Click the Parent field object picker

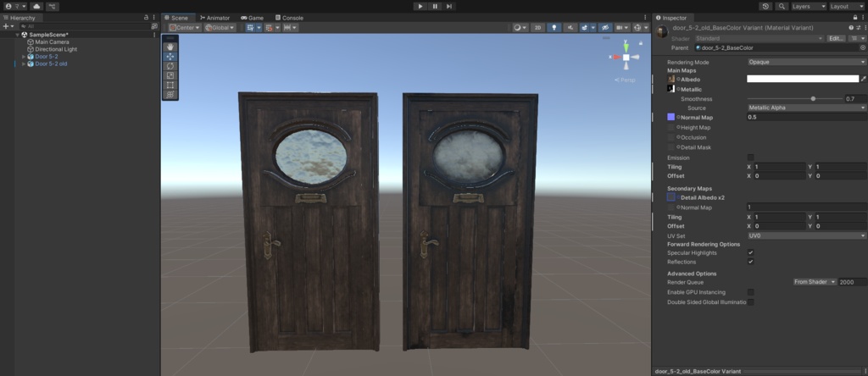coord(862,48)
